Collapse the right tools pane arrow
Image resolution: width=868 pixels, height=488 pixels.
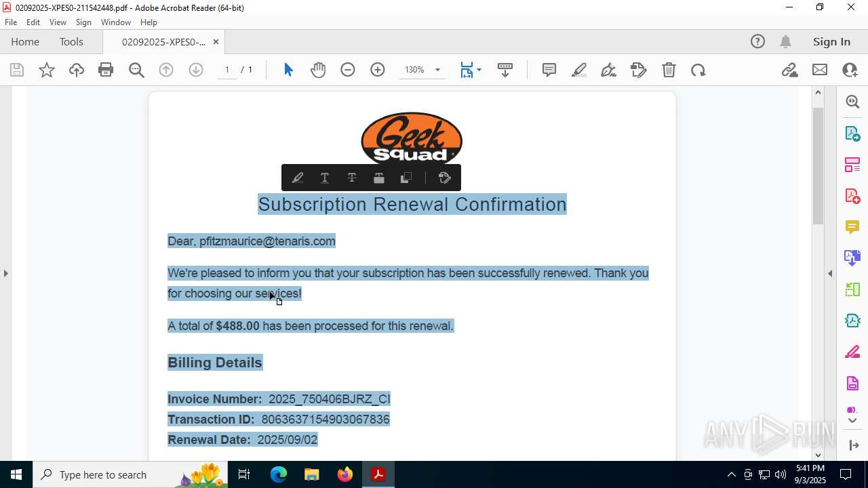[x=830, y=273]
